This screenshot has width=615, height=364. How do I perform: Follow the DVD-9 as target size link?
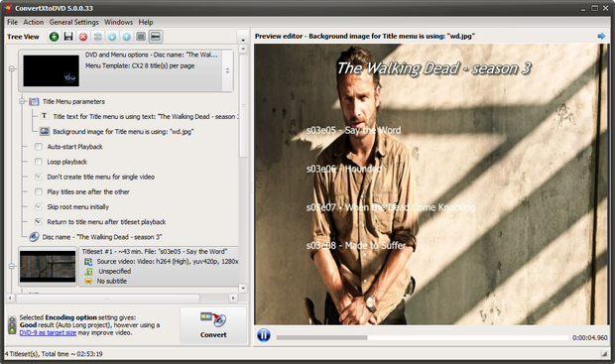tap(48, 332)
